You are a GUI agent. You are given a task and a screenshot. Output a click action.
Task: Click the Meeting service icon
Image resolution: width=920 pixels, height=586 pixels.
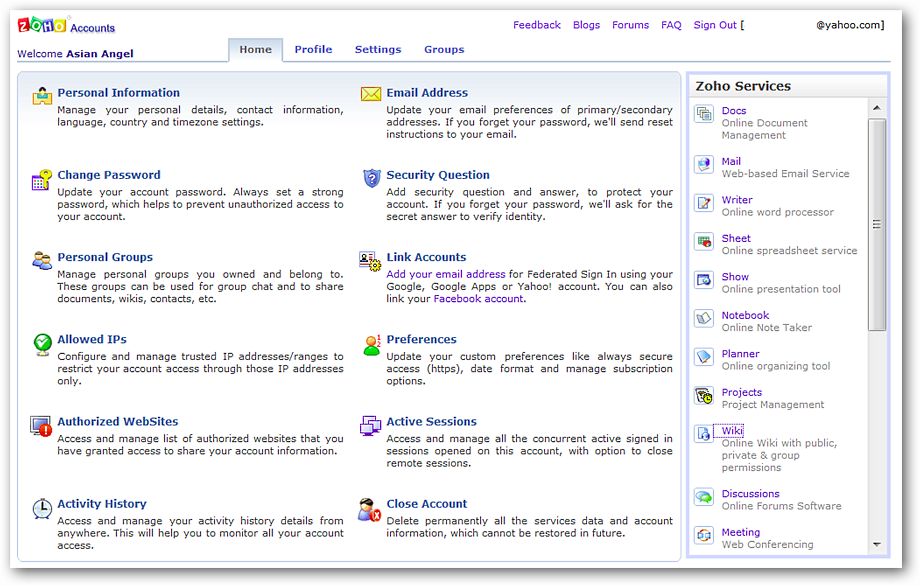703,535
